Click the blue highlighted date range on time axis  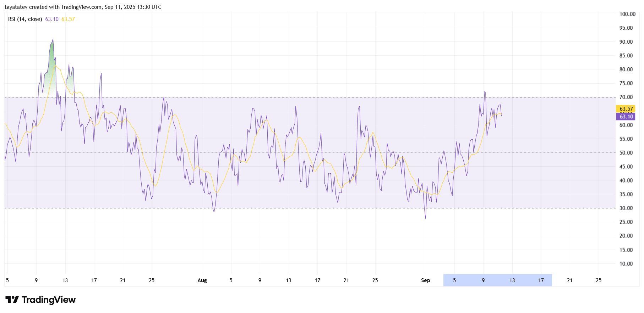497,280
